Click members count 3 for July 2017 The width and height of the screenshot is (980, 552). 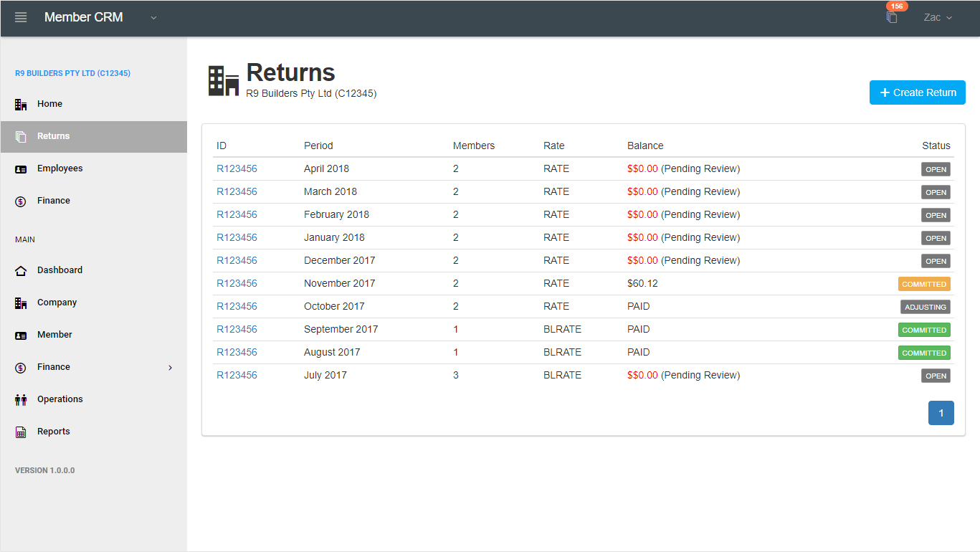[456, 375]
